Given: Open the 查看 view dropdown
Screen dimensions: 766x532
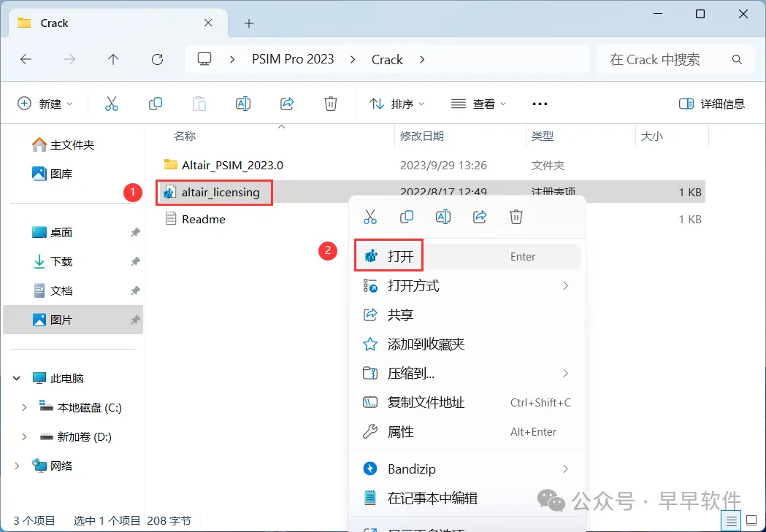Looking at the screenshot, I should point(478,104).
